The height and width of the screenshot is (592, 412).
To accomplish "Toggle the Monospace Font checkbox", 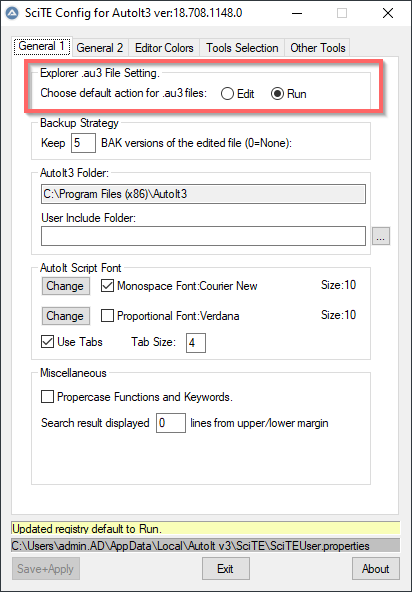I will (x=107, y=286).
